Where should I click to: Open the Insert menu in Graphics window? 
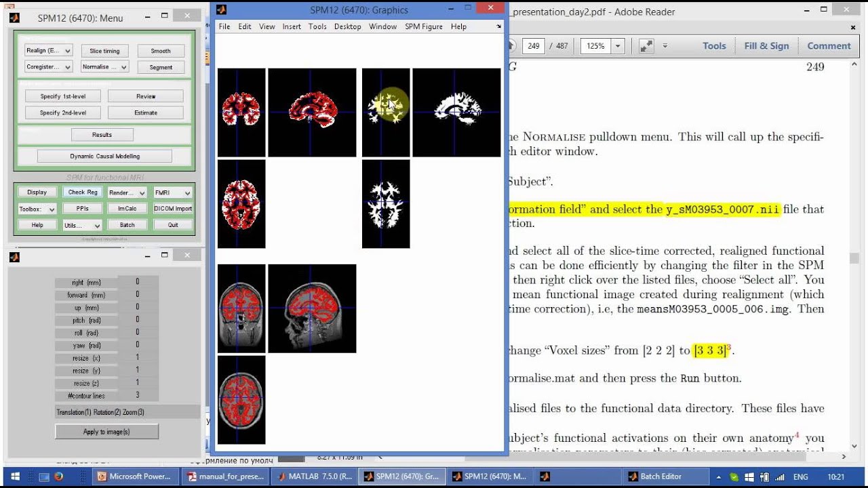(x=292, y=26)
